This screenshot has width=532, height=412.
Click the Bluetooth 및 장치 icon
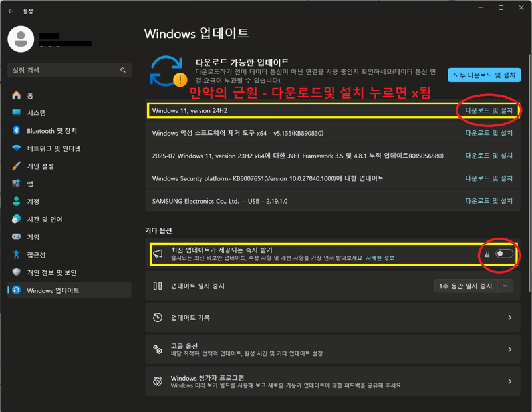[x=16, y=130]
